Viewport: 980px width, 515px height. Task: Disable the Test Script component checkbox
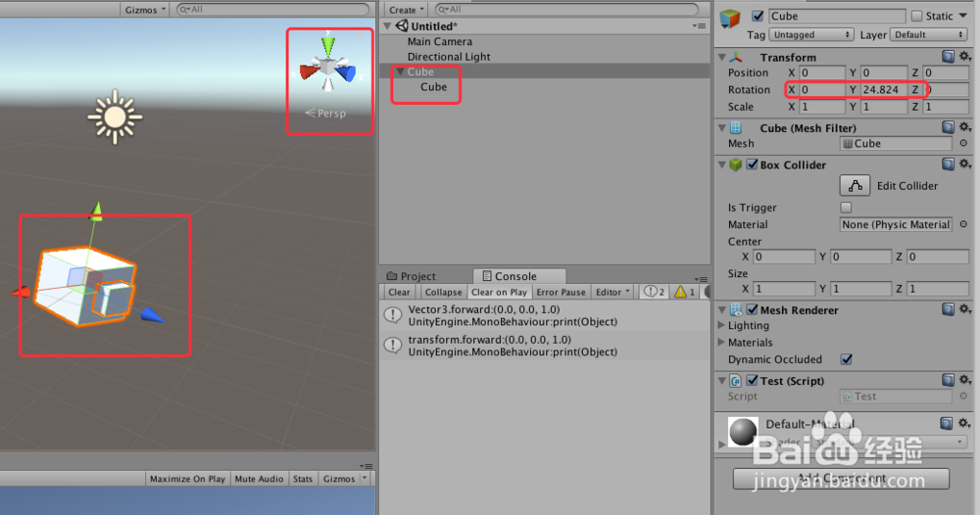click(x=753, y=380)
